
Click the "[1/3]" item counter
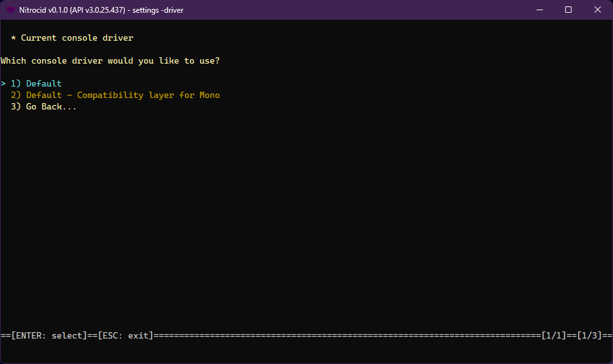[x=589, y=335]
